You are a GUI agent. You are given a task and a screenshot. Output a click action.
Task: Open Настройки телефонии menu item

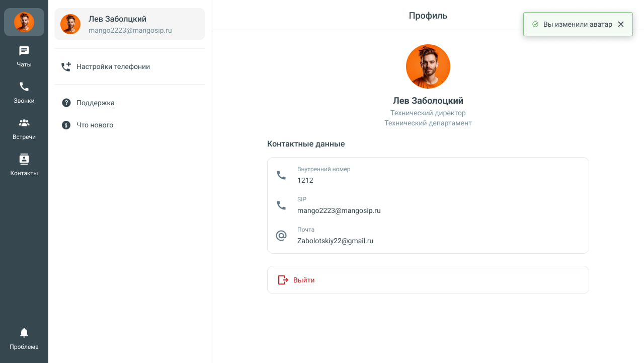113,66
